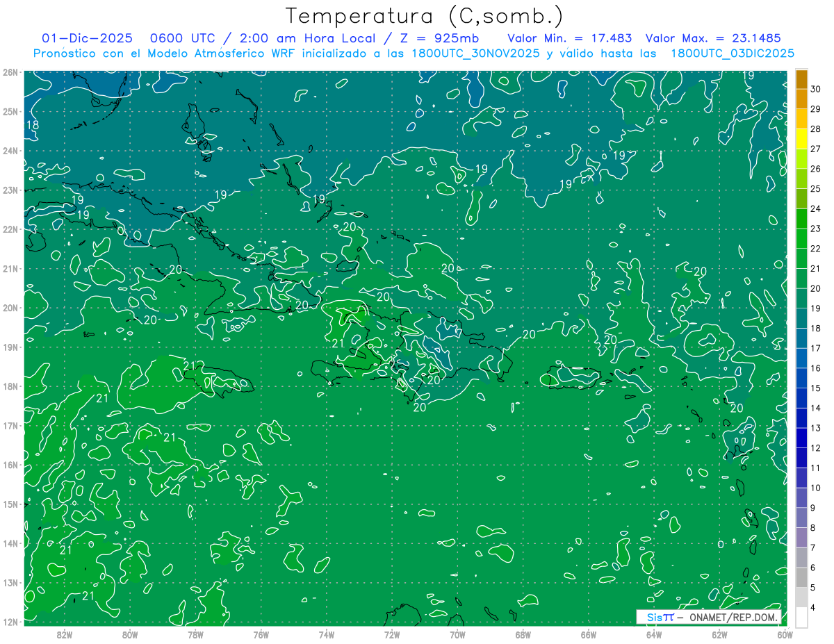Click the "70W" longitude axis label
834x644 pixels.
[457, 634]
